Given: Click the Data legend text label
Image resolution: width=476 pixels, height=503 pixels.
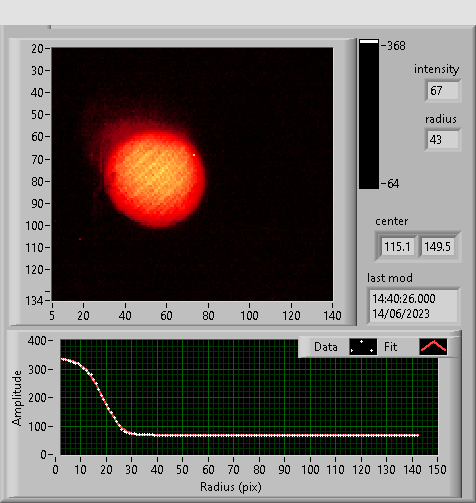Looking at the screenshot, I should 326,347.
